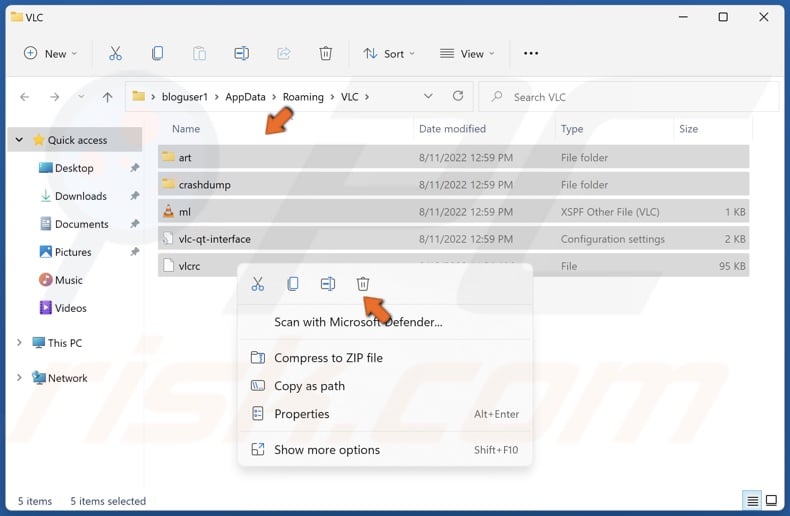Click the Paste icon in the top toolbar
The image size is (790, 516).
(x=200, y=53)
